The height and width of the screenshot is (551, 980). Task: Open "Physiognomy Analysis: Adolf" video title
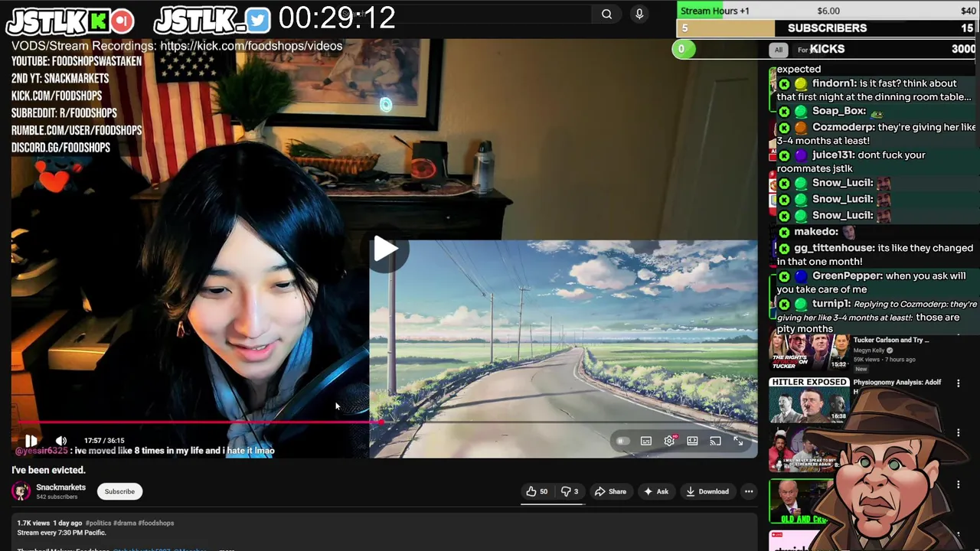point(897,382)
